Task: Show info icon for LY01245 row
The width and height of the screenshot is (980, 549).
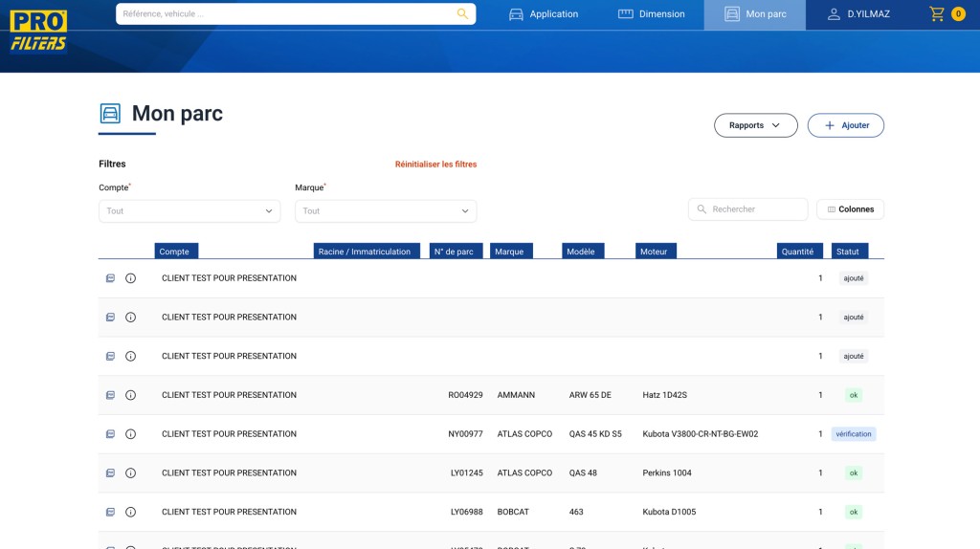Action: click(x=130, y=472)
